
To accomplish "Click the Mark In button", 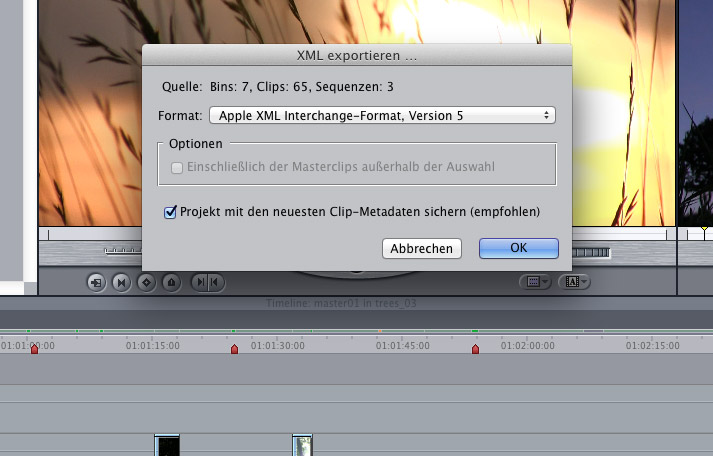I will click(201, 283).
